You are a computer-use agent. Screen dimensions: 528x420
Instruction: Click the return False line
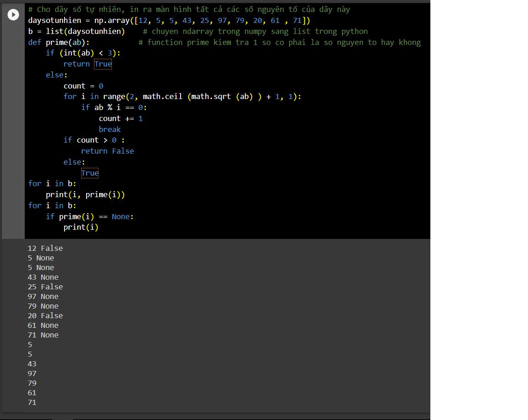point(107,151)
